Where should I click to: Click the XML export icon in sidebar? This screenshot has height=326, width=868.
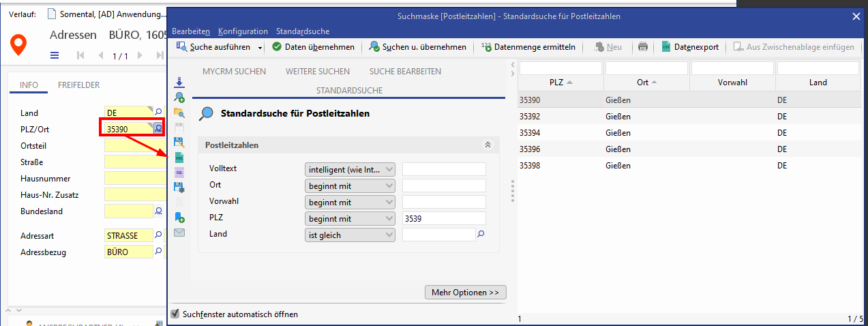(x=179, y=158)
